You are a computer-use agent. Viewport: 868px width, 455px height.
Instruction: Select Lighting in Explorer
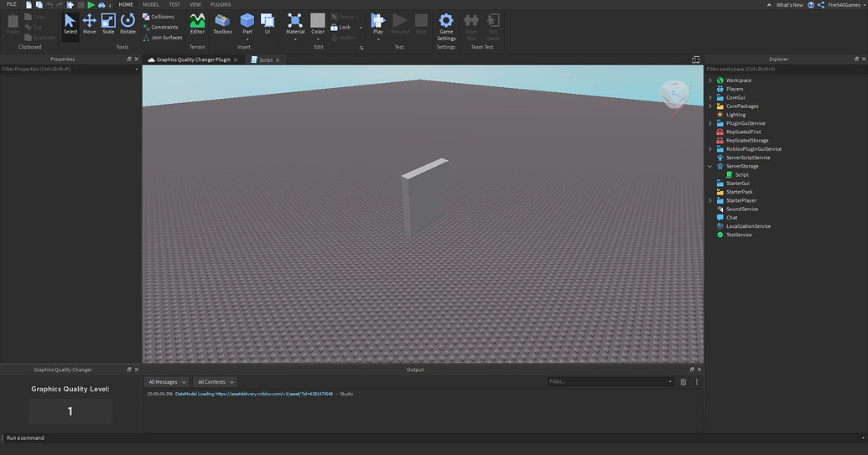[x=735, y=115]
